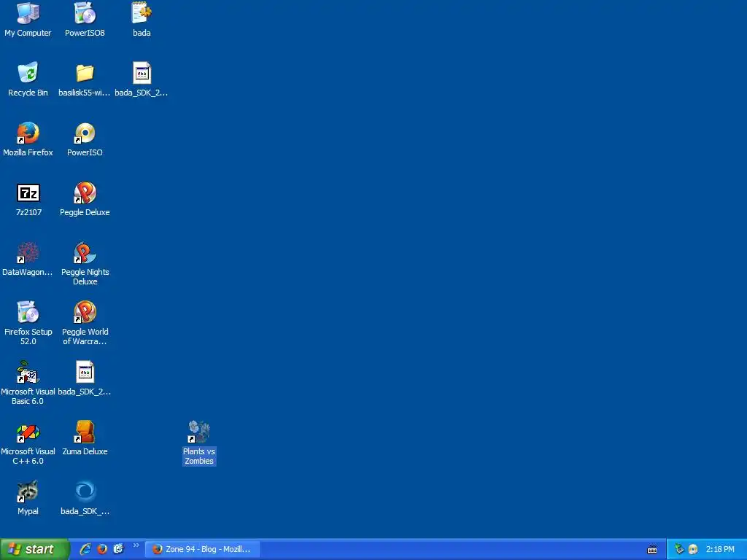This screenshot has height=560, width=747.
Task: Click the 2:18 PM system clock
Action: point(720,549)
